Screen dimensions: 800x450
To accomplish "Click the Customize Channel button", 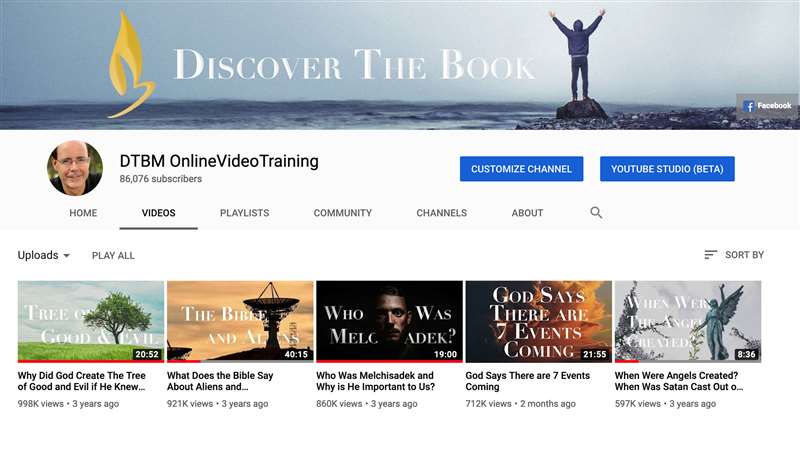I will [521, 169].
